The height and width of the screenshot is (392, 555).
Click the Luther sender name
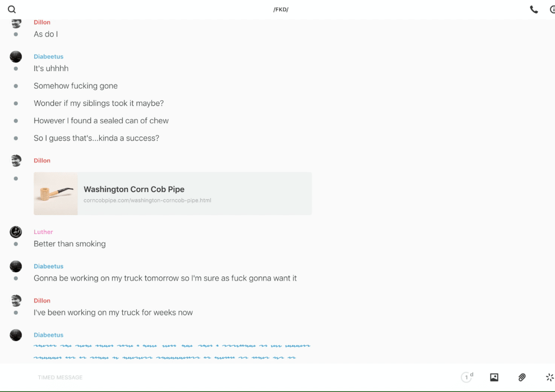click(43, 232)
